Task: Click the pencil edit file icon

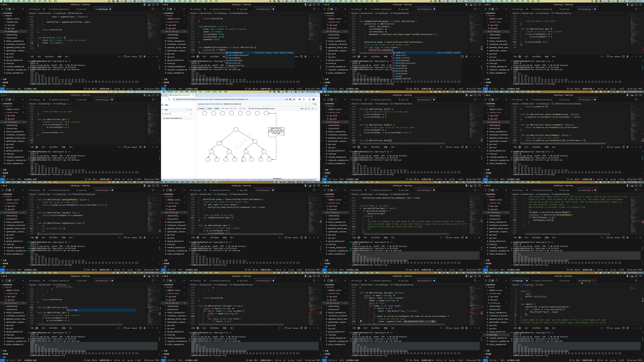Action: [313, 109]
